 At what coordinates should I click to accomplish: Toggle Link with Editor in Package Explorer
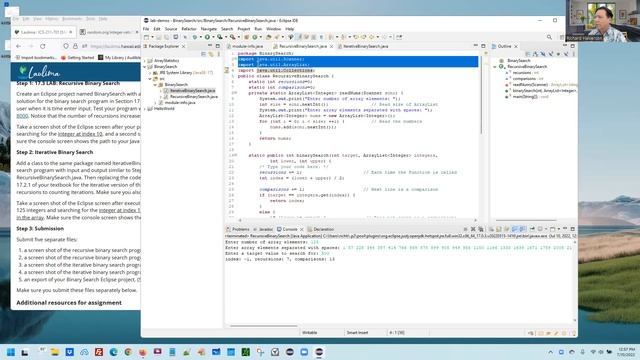click(211, 54)
